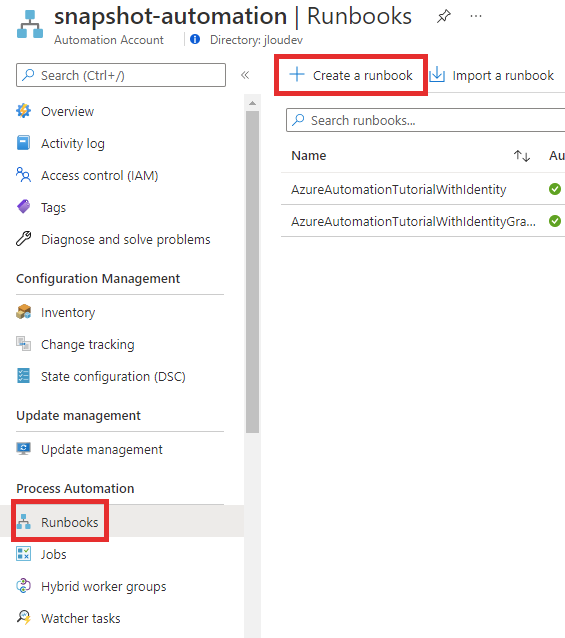Open Update management item
This screenshot has height=638, width=565.
[x=102, y=450]
